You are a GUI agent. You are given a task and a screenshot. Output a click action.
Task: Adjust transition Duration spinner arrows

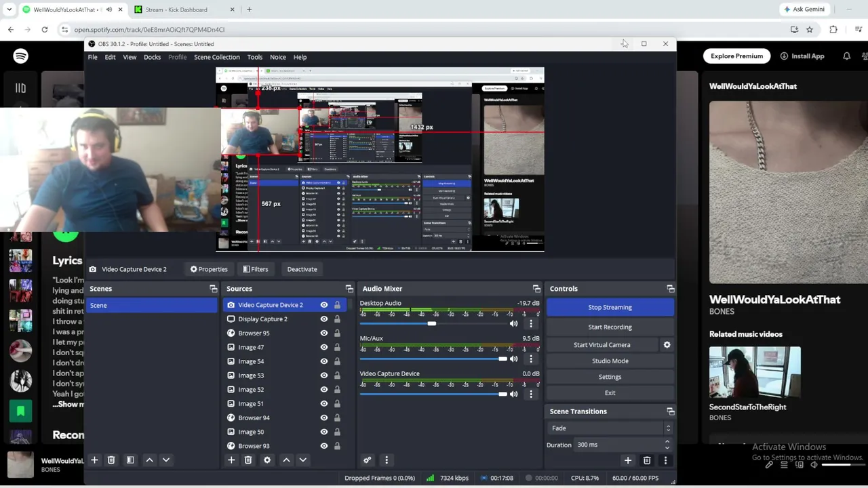667,445
